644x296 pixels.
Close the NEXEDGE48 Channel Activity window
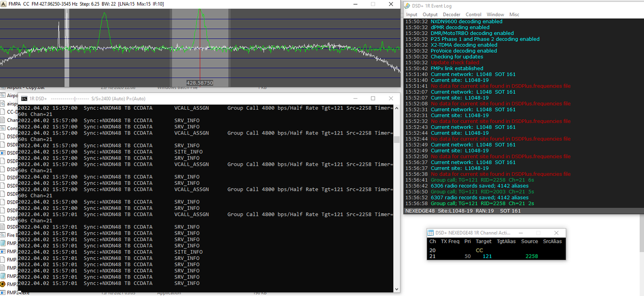pos(556,233)
